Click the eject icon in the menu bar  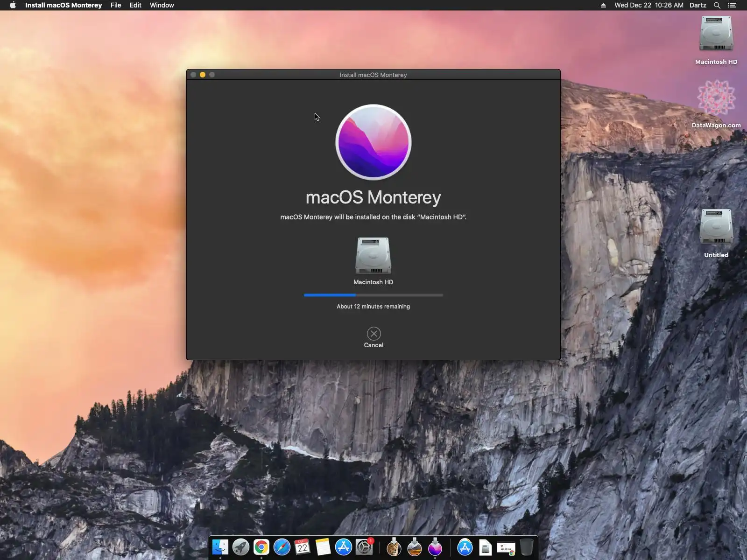(x=603, y=5)
